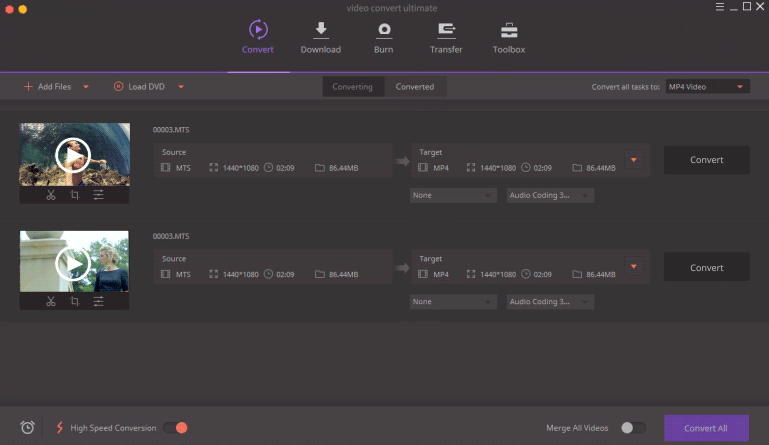
Task: Open crop tool for second video
Action: (x=75, y=301)
